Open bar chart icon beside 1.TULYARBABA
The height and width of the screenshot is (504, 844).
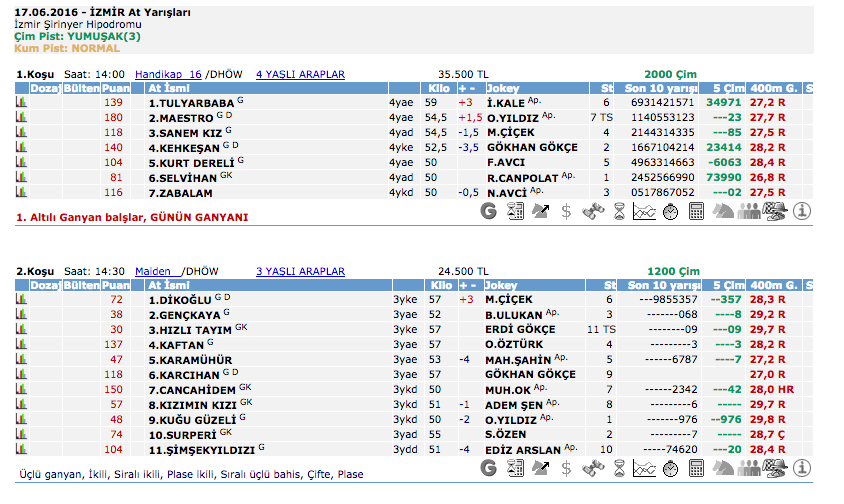(20, 102)
